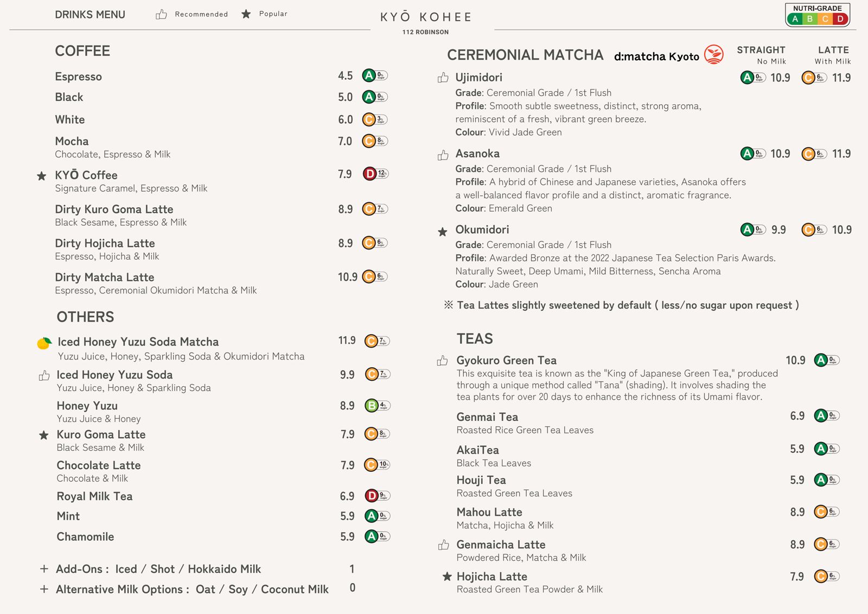
Task: Open the DRINKS MENU title
Action: tap(90, 15)
